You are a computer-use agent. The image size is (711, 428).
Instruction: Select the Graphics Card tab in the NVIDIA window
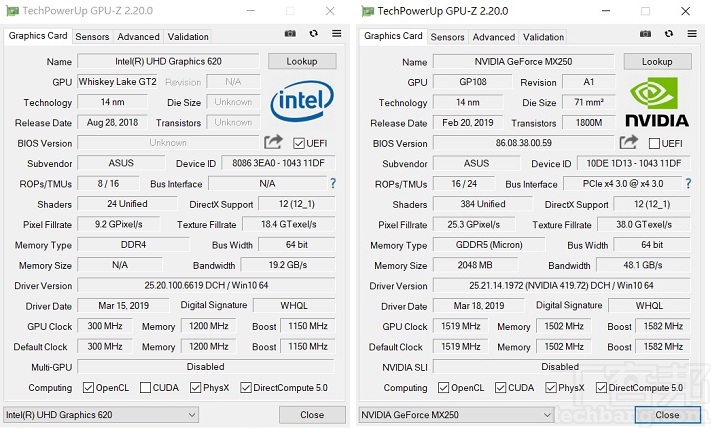pos(393,36)
